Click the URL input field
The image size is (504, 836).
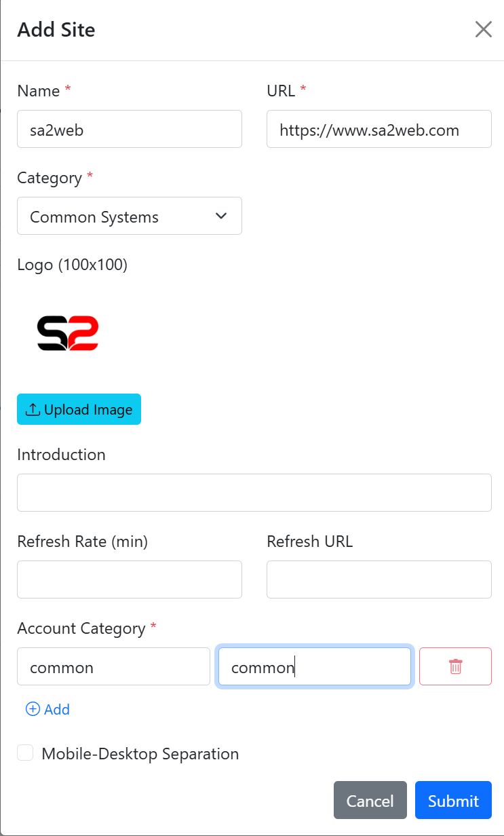(x=379, y=129)
